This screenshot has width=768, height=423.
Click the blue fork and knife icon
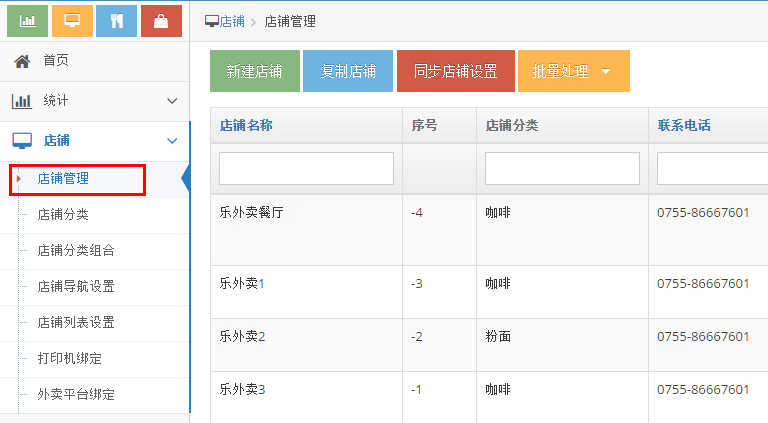(x=117, y=21)
